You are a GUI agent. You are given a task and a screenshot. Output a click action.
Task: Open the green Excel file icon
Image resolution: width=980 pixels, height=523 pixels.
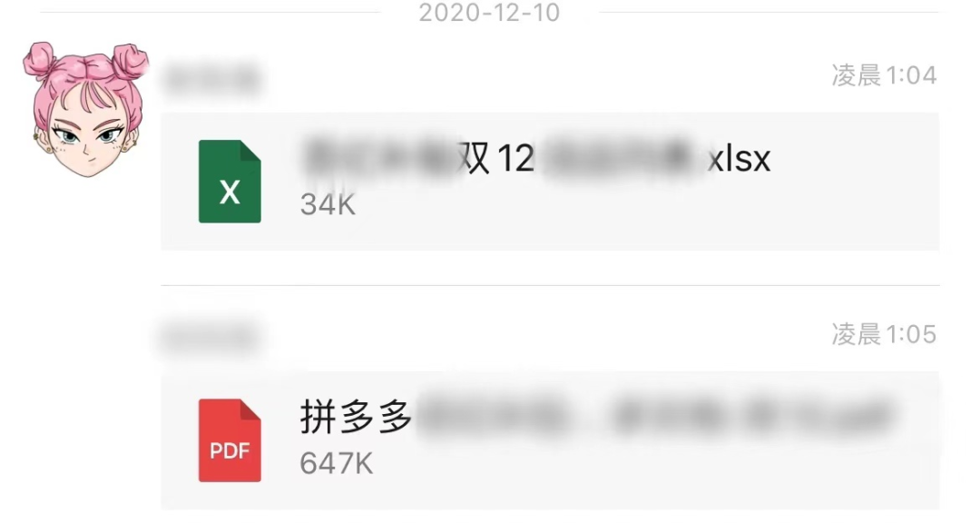click(x=230, y=182)
